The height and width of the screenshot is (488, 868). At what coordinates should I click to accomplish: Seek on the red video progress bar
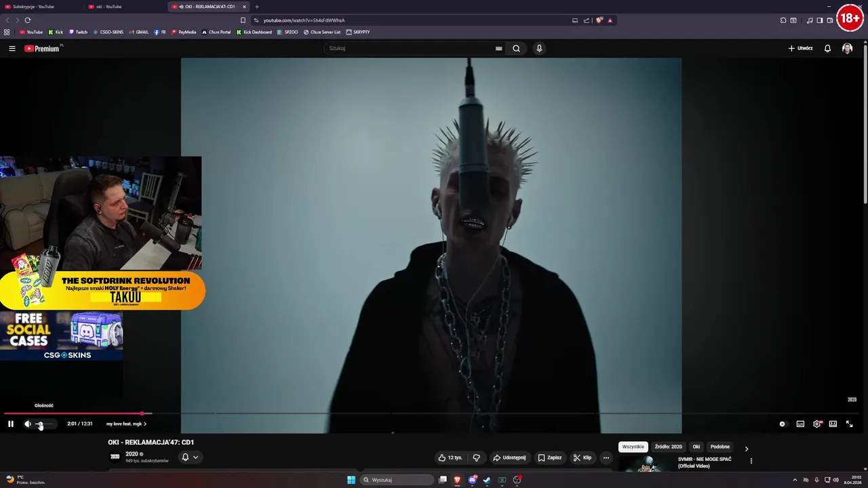click(431, 413)
